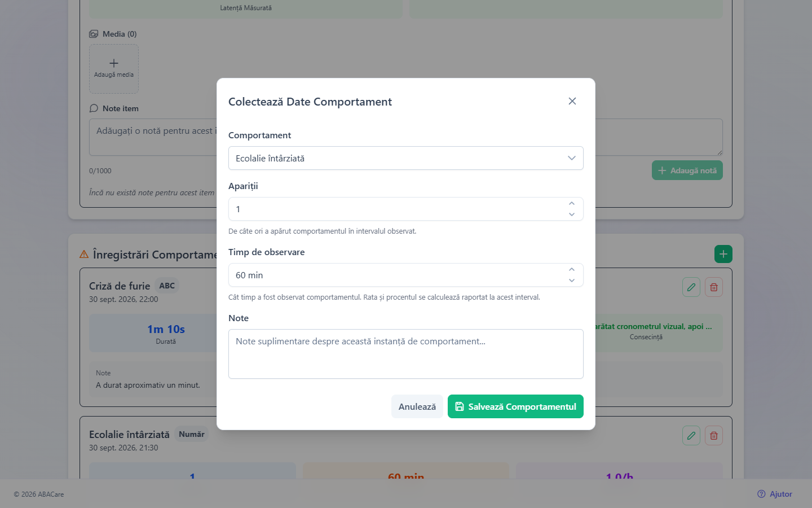Open the Ajutor help link
Viewport: 812px width, 508px height.
coord(775,494)
